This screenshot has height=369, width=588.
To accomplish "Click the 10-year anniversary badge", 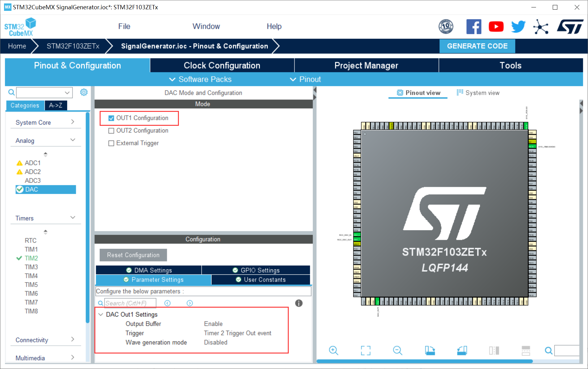I will tap(446, 27).
